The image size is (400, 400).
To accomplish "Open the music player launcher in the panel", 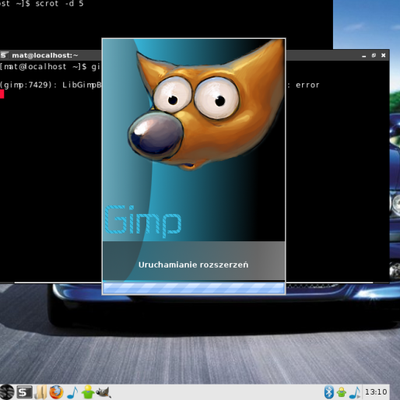I will (72, 392).
